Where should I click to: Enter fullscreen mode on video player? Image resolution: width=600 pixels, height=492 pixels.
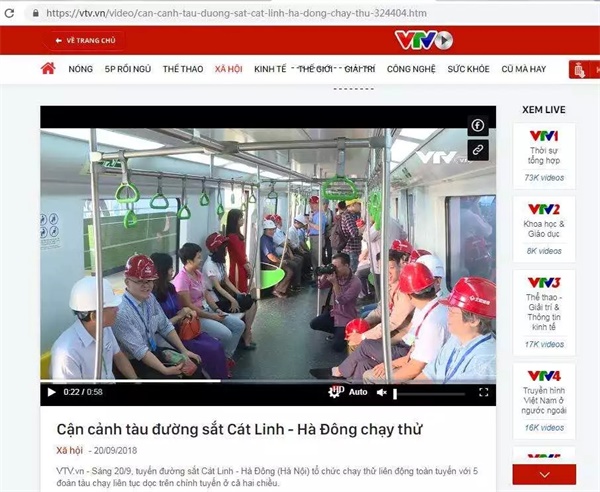click(x=484, y=392)
